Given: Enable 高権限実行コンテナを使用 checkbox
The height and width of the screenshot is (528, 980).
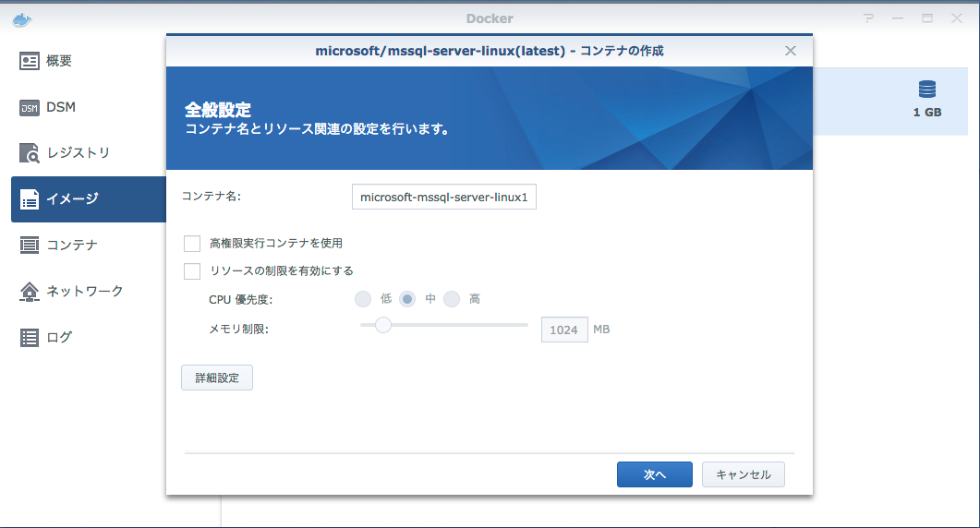Looking at the screenshot, I should click(x=192, y=243).
